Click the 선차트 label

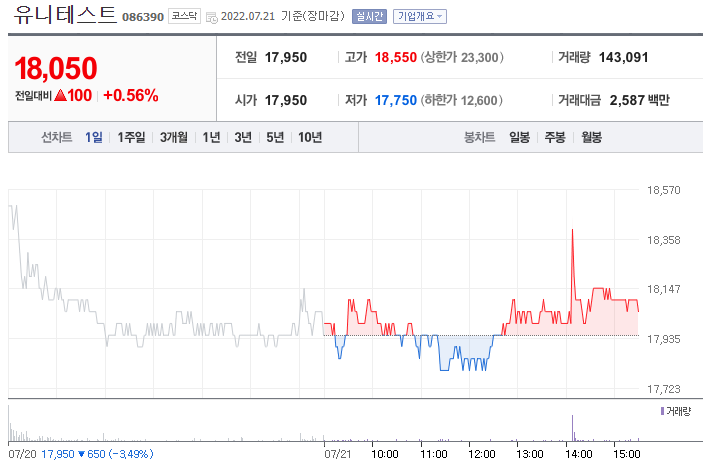pos(57,137)
